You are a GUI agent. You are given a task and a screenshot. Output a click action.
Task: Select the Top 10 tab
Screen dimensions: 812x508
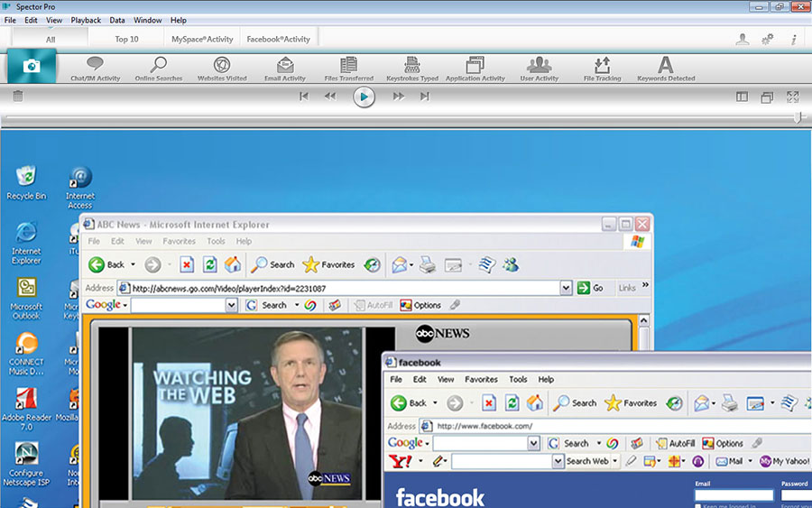[x=127, y=39]
